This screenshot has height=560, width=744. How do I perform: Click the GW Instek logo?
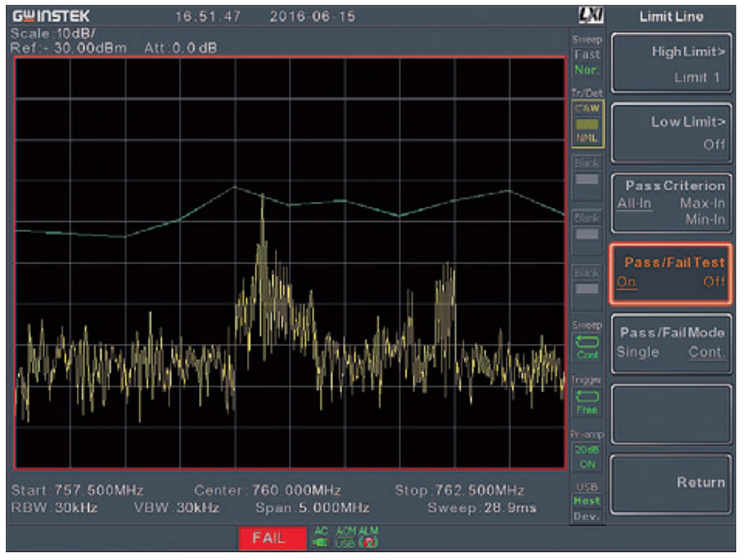[x=51, y=16]
